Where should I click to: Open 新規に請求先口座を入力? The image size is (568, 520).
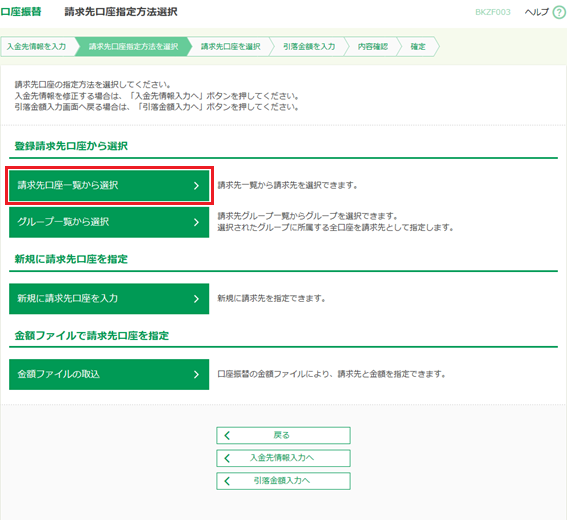click(109, 299)
